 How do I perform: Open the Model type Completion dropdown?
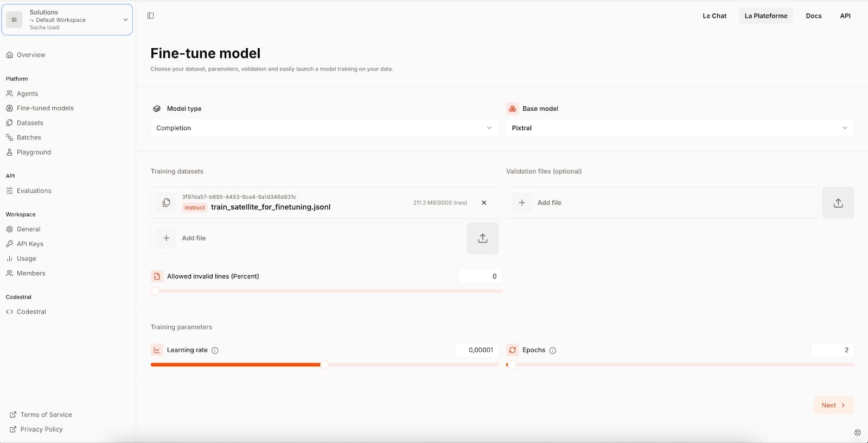point(324,128)
